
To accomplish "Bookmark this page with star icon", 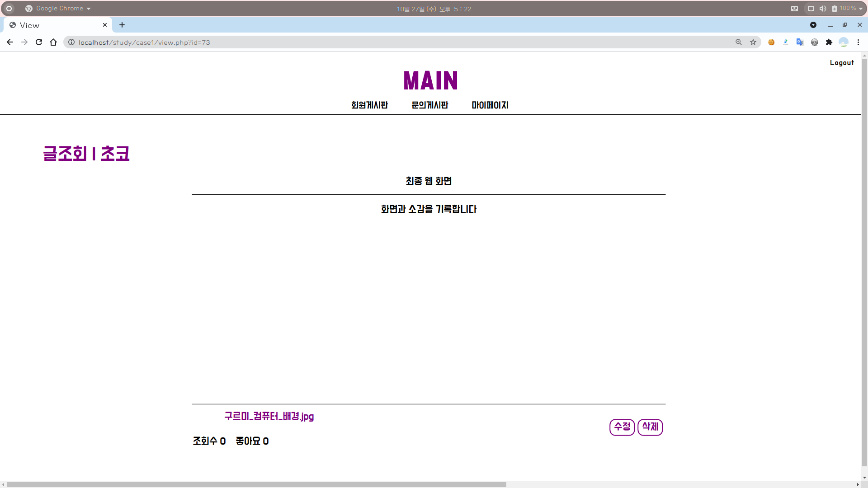I will [x=753, y=42].
